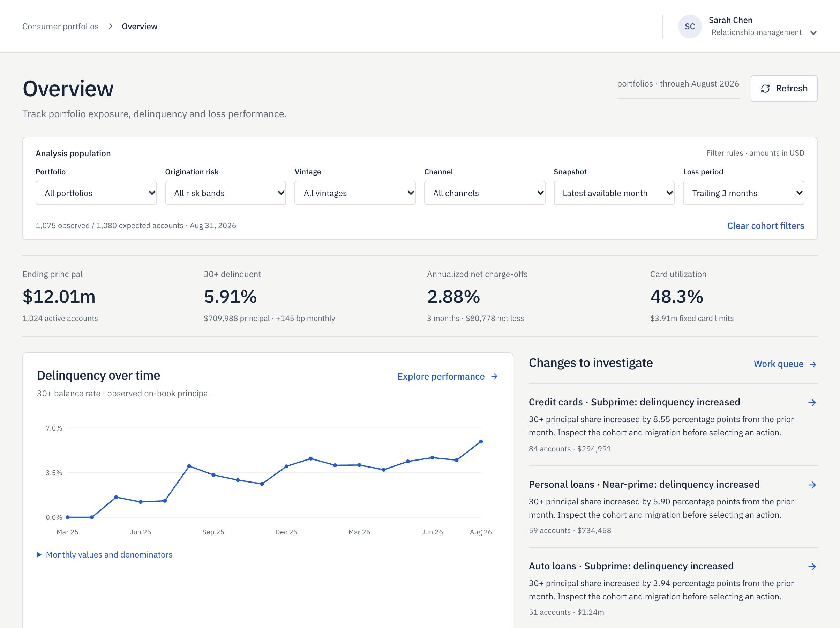Open the Credit cards Subprime item arrow
Image resolution: width=840 pixels, height=628 pixels.
[x=812, y=403]
